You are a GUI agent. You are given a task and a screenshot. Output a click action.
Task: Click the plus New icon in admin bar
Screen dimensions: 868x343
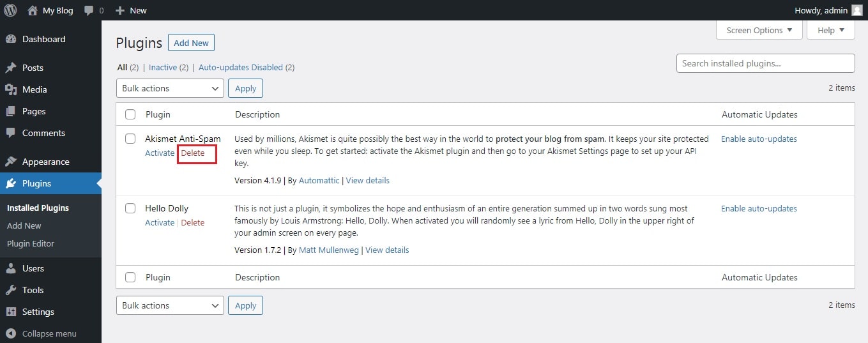point(119,10)
